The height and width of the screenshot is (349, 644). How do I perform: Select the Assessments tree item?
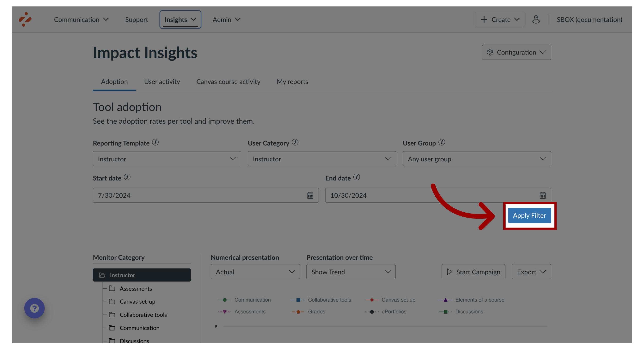pos(136,288)
